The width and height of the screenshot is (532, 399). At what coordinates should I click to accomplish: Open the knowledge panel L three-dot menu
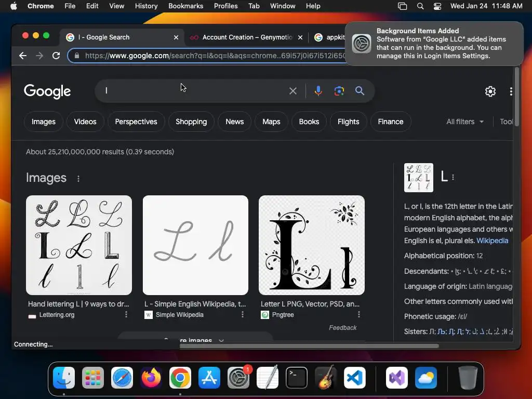(453, 177)
